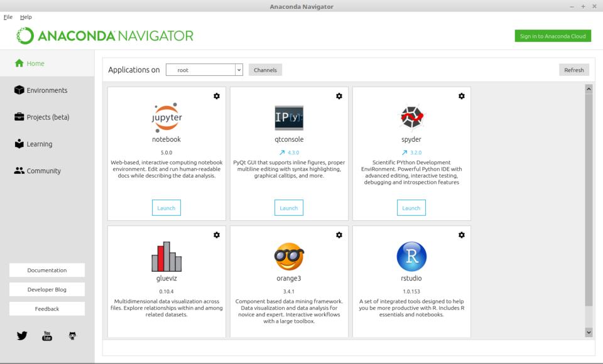Click the scrollbar down arrow

coord(589,332)
